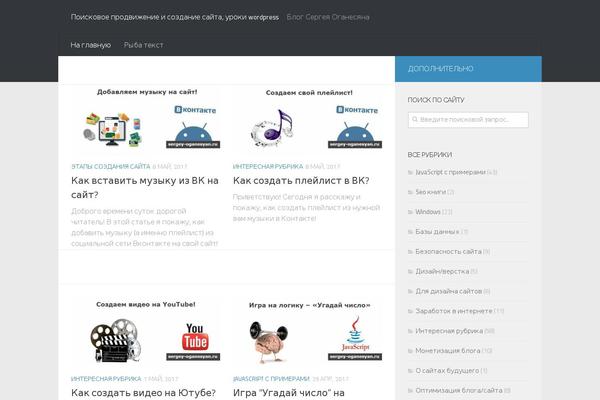Click excerpt beginning 'Приветствую! Сегодня я расскажу'
Viewport: 600px width, 400px height.
[307, 208]
